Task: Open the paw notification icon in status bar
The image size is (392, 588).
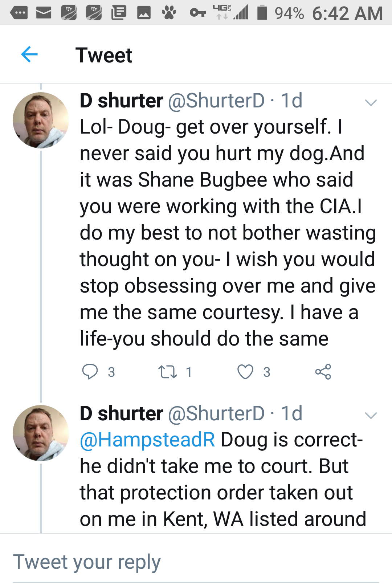Action: [x=169, y=13]
